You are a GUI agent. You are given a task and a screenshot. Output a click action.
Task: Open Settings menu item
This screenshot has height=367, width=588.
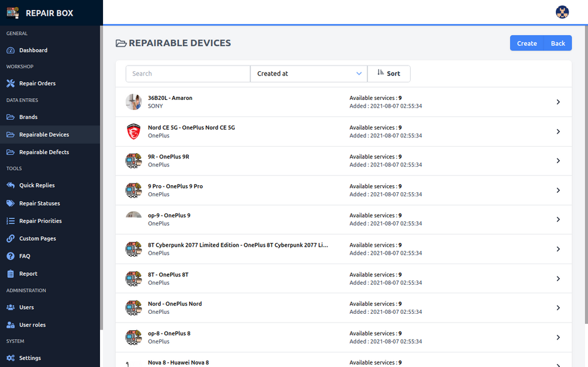(50, 358)
